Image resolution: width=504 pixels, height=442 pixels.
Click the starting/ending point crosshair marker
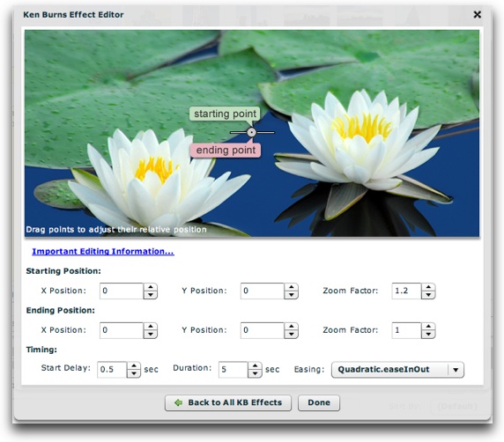click(x=252, y=132)
